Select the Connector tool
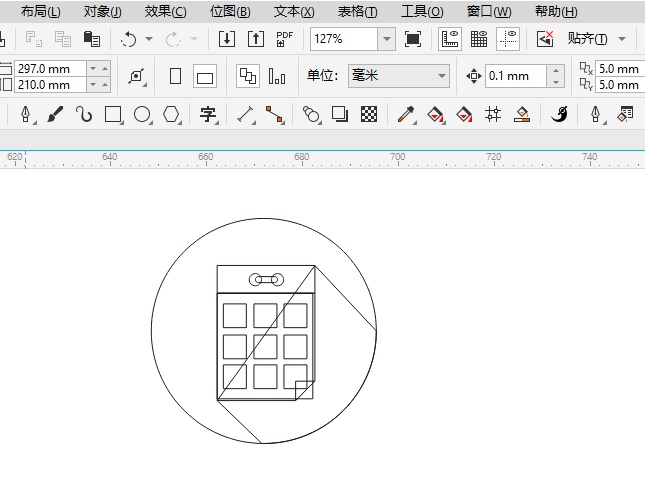This screenshot has width=645, height=500. (274, 114)
